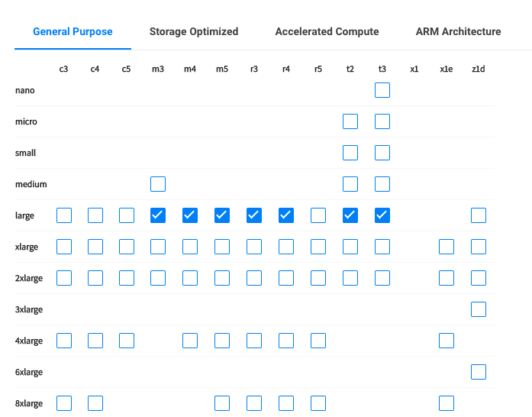
Task: Select the c4 8xlarge checkbox
Action: (x=95, y=403)
